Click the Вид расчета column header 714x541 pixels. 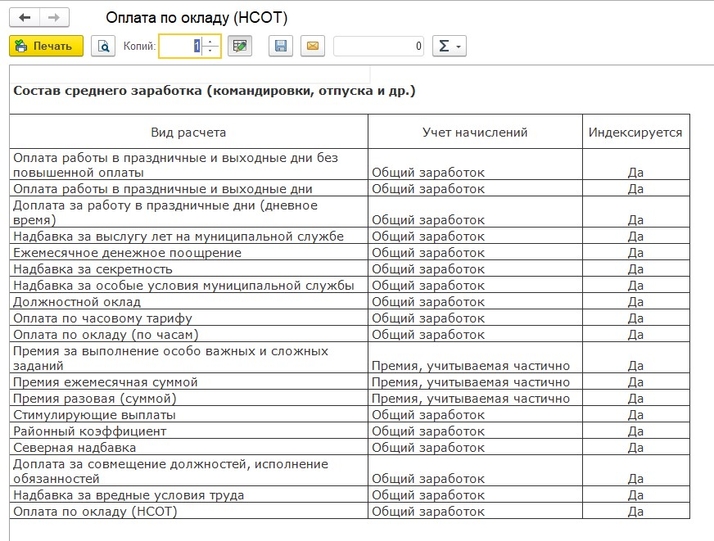[x=188, y=132]
